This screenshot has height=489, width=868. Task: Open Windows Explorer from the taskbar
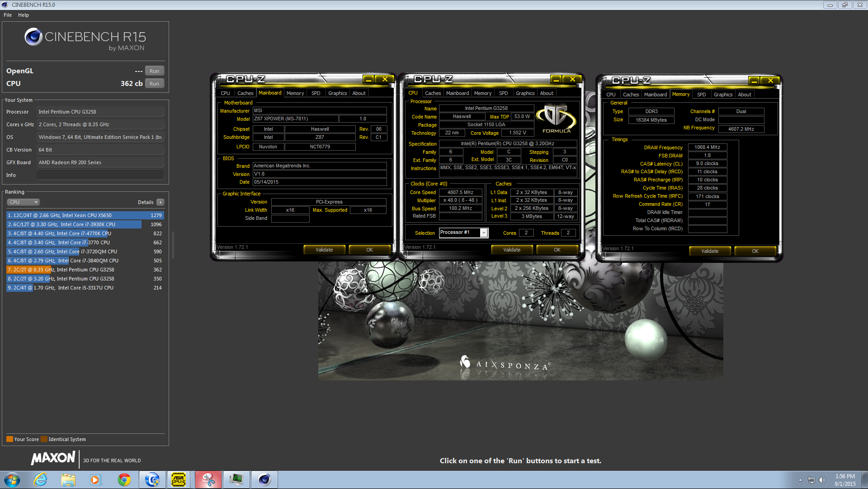pos(68,480)
